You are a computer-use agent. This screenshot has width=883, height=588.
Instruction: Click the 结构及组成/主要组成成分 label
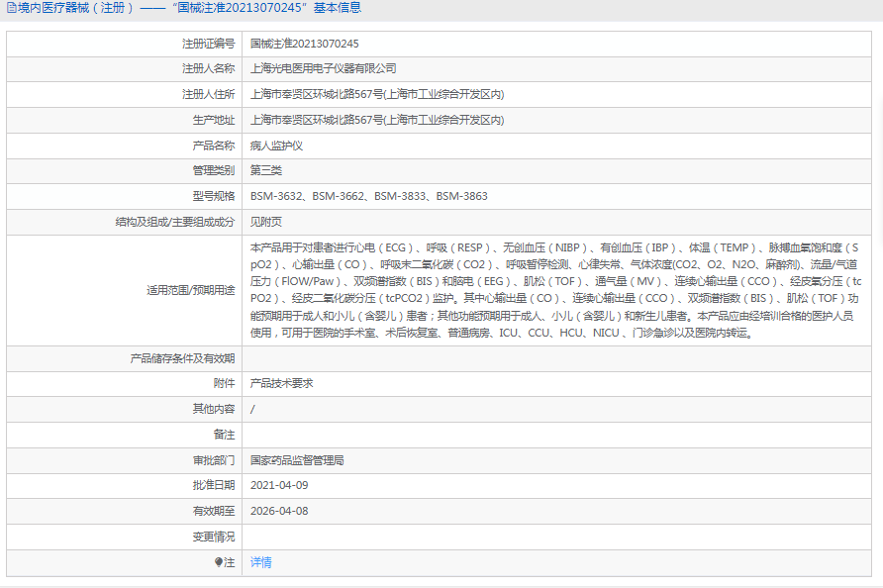point(174,222)
